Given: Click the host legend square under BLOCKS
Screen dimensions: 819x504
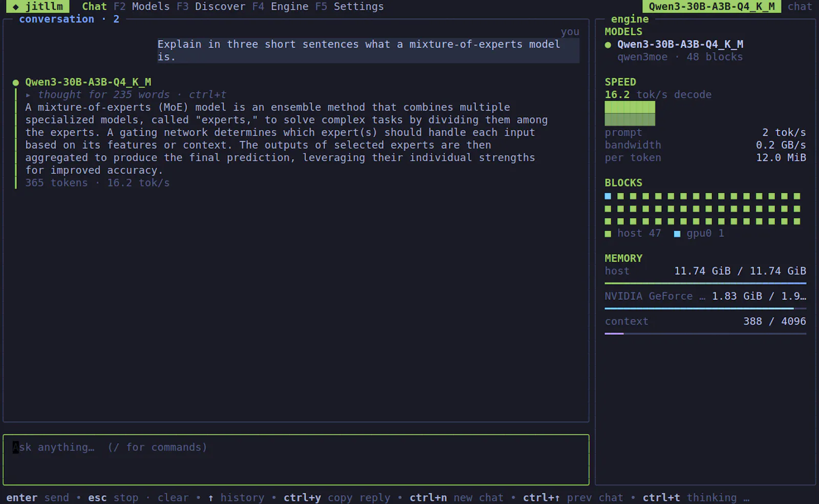Looking at the screenshot, I should (608, 234).
